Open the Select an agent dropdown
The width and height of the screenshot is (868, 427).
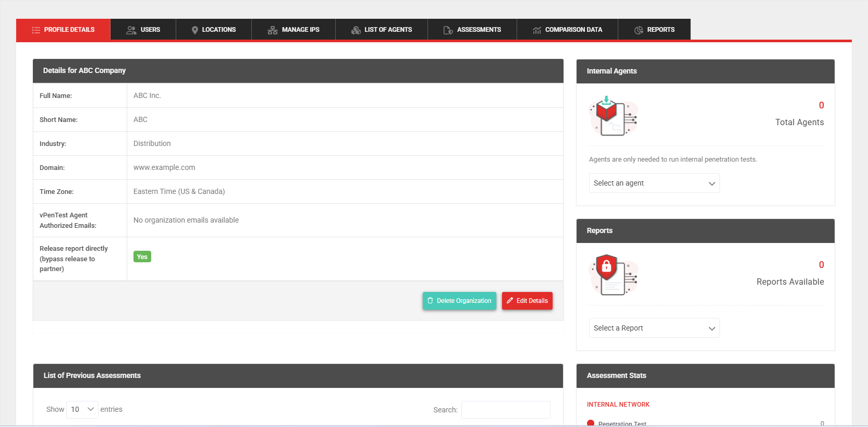654,183
